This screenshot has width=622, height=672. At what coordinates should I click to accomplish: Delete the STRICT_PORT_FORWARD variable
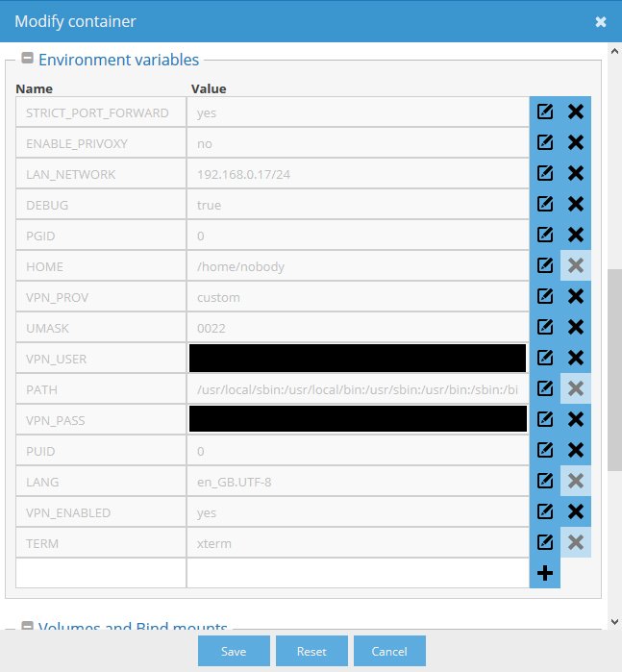pos(576,112)
